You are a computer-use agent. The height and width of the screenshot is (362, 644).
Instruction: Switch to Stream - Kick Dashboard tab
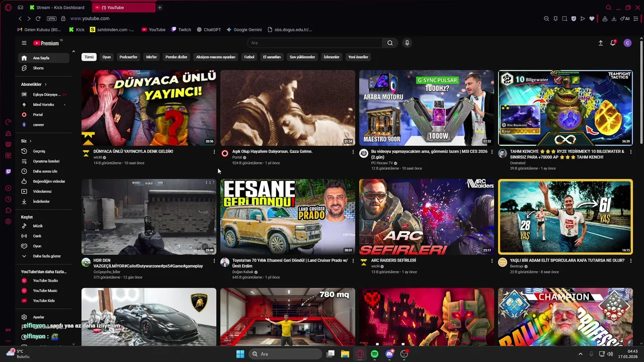point(57,8)
